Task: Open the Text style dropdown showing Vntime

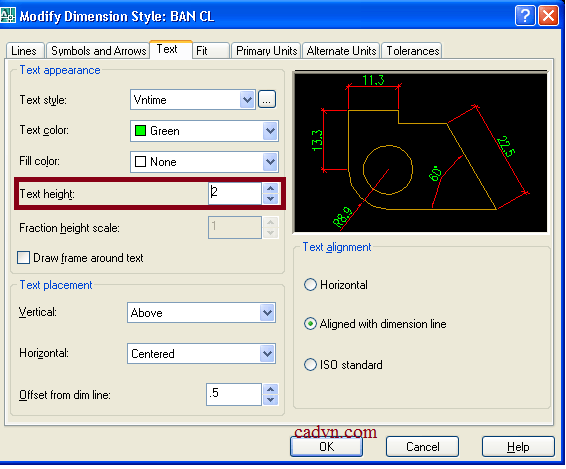Action: (193, 100)
